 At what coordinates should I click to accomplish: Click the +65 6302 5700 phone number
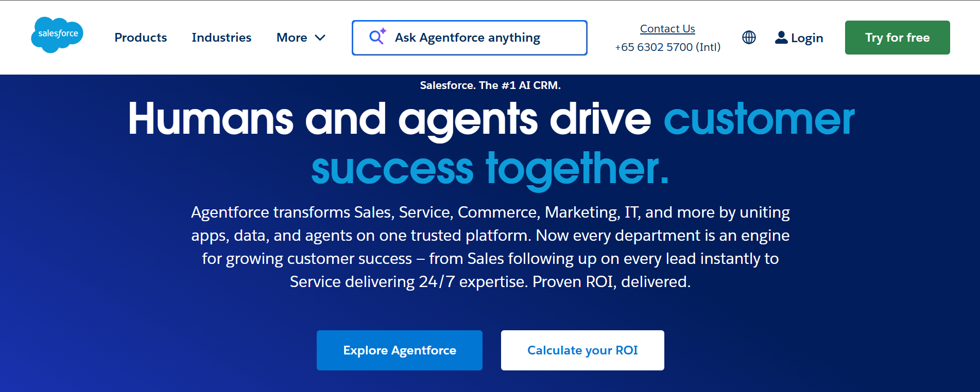click(x=667, y=47)
